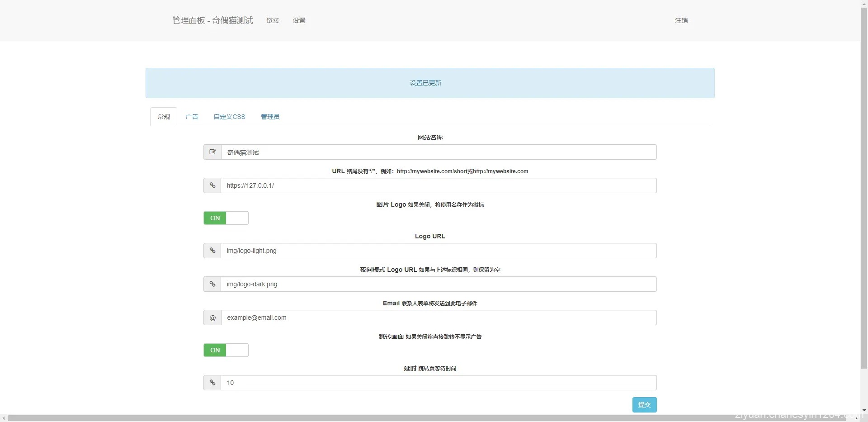Click the 提交 submit button
This screenshot has height=422, width=868.
[x=644, y=404]
